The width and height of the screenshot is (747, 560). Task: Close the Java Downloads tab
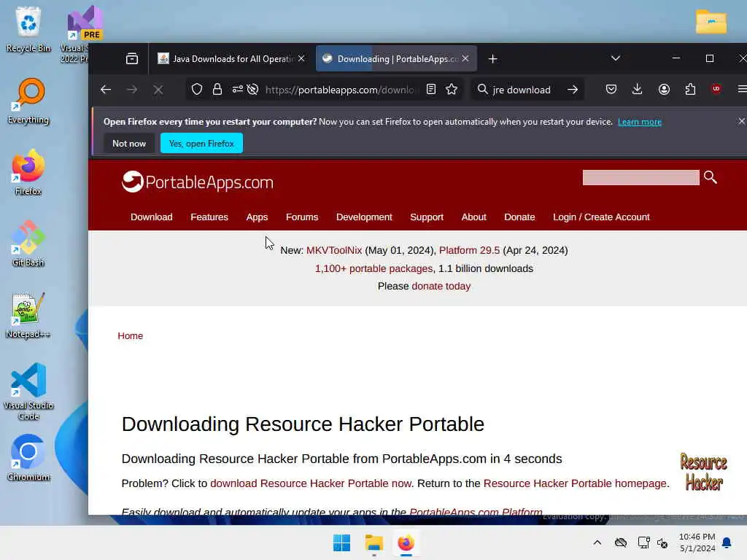coord(301,58)
